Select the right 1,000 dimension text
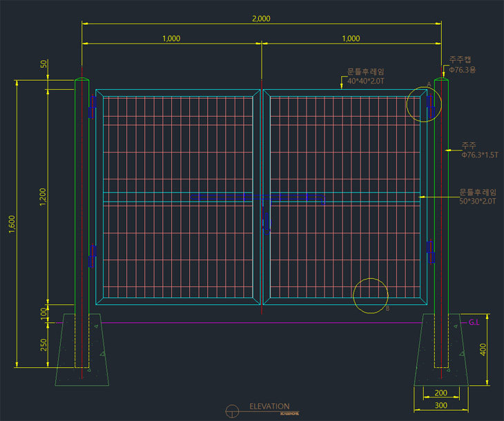The image size is (504, 421). 351,39
